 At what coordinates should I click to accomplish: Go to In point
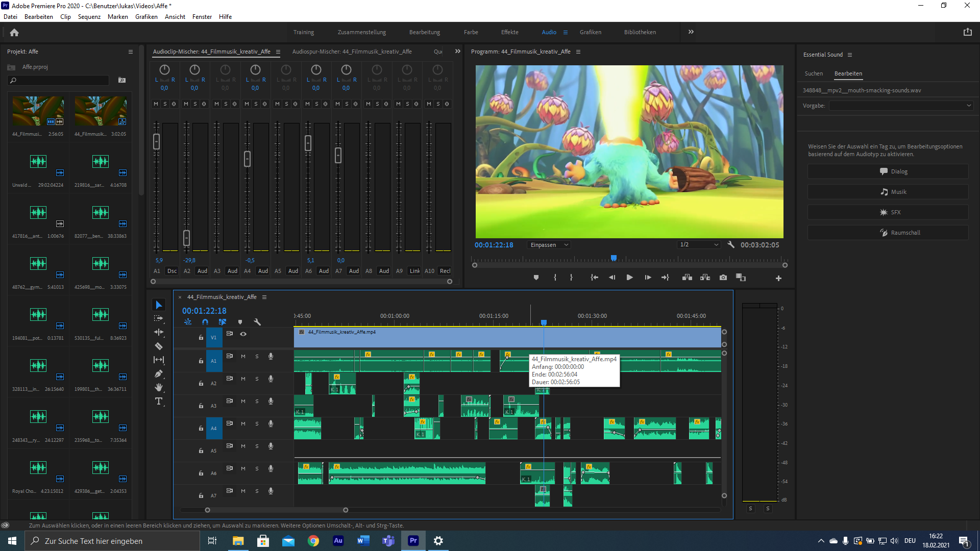pyautogui.click(x=594, y=278)
